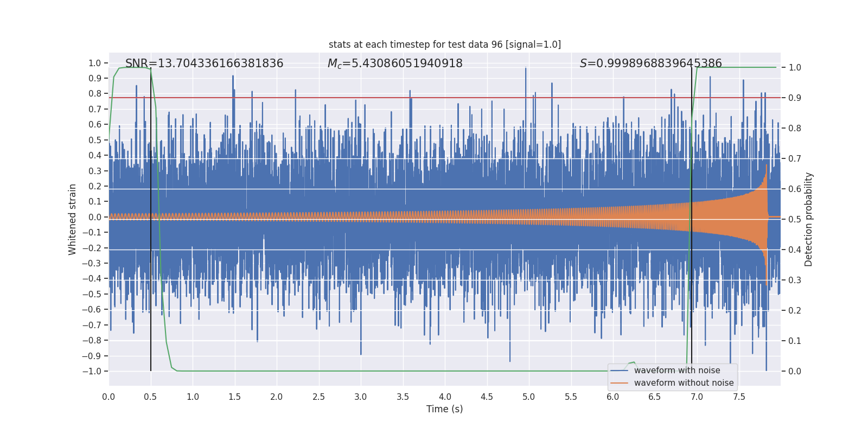Click the 5.0 tick on the time axis
Viewport: 868px width, 434px height.
coord(529,397)
